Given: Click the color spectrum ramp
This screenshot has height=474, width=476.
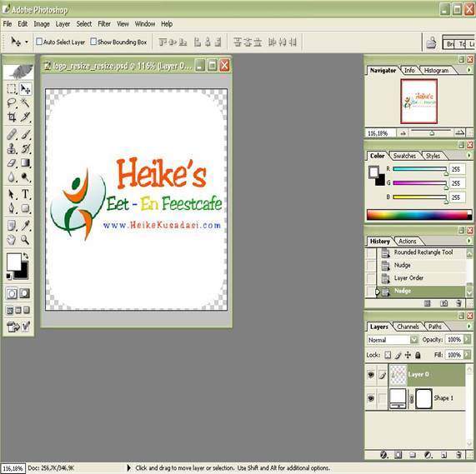Looking at the screenshot, I should 419,214.
